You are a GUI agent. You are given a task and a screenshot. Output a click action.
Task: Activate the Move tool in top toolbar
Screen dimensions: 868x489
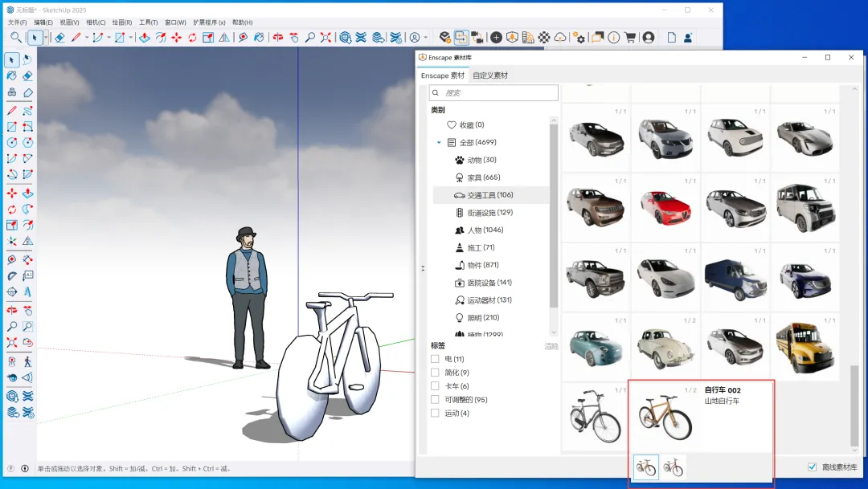tap(177, 37)
